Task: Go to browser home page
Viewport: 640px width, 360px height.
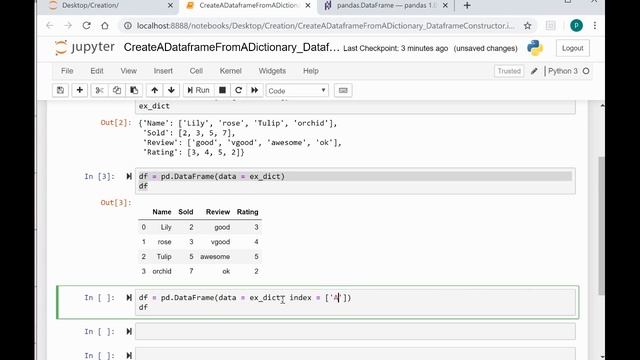Action: (x=105, y=26)
